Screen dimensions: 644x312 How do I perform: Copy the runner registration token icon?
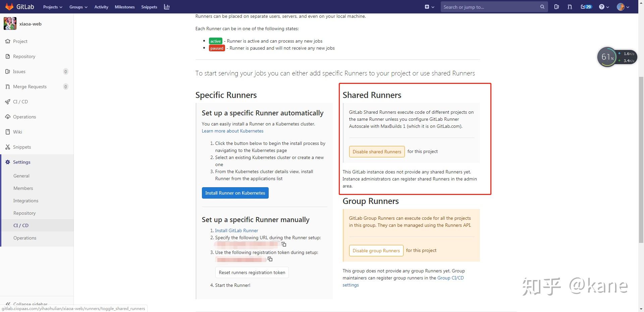[x=270, y=259]
